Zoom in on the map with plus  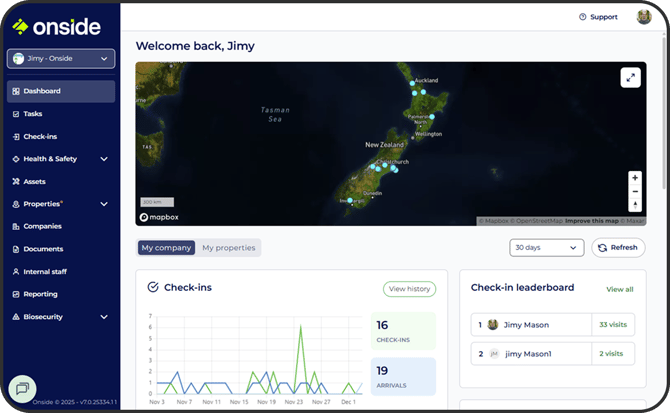coord(634,178)
